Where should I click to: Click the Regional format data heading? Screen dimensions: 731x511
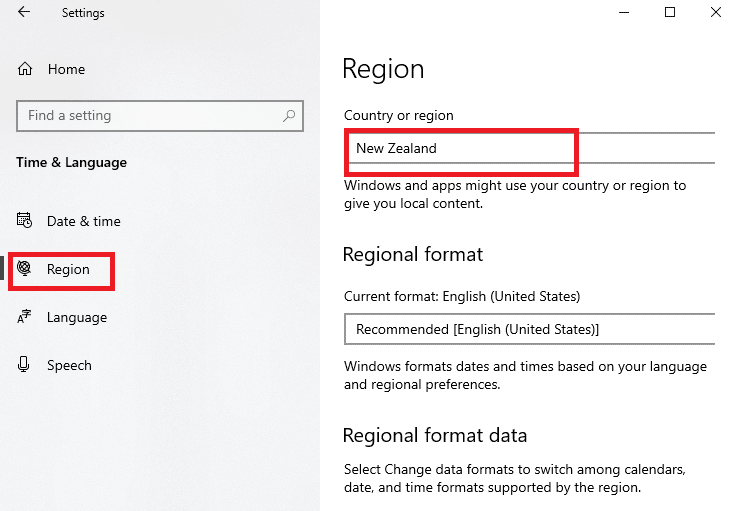(x=435, y=435)
